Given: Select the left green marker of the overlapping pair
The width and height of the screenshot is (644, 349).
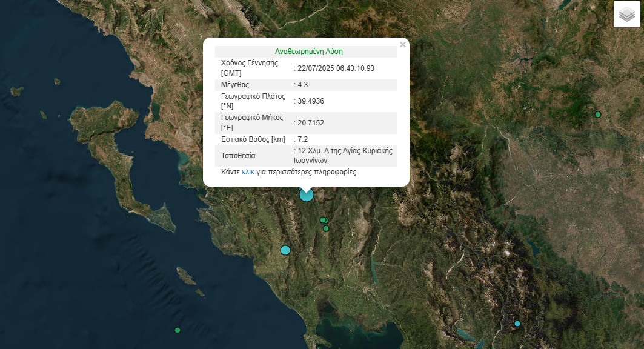Looking at the screenshot, I should (x=322, y=220).
